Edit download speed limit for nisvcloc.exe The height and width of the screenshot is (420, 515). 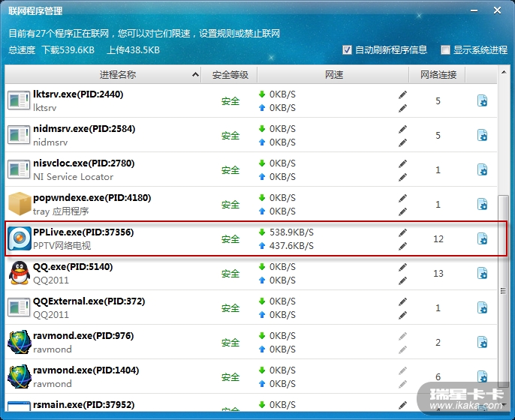click(402, 163)
